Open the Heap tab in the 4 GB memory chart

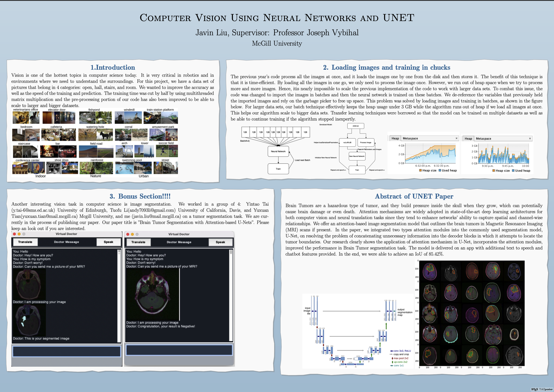(x=395, y=138)
